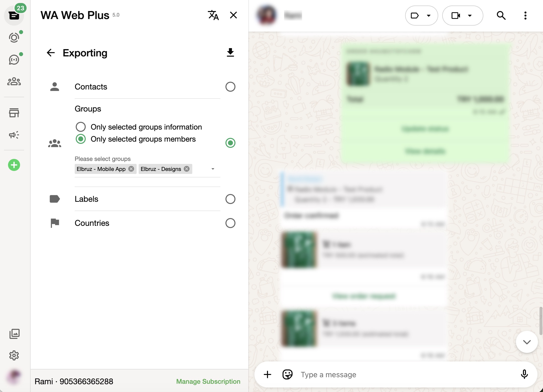Viewport: 543px width, 392px height.
Task: Choose Only selected groups information
Action: [x=81, y=127]
